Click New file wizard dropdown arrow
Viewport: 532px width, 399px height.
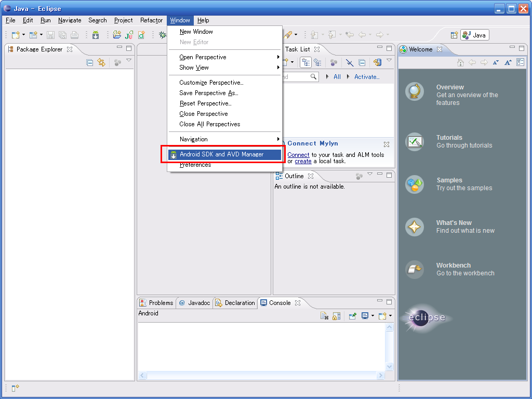[23, 35]
